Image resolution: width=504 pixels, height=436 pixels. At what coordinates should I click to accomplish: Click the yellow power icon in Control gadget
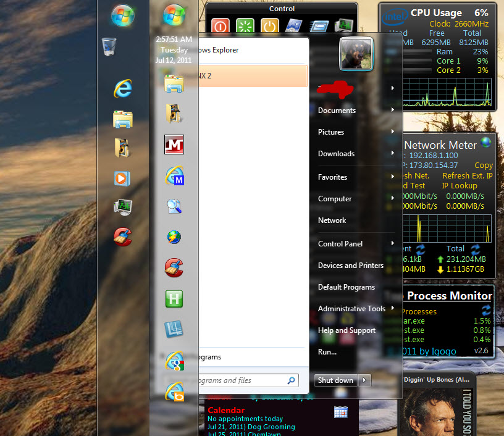click(269, 26)
